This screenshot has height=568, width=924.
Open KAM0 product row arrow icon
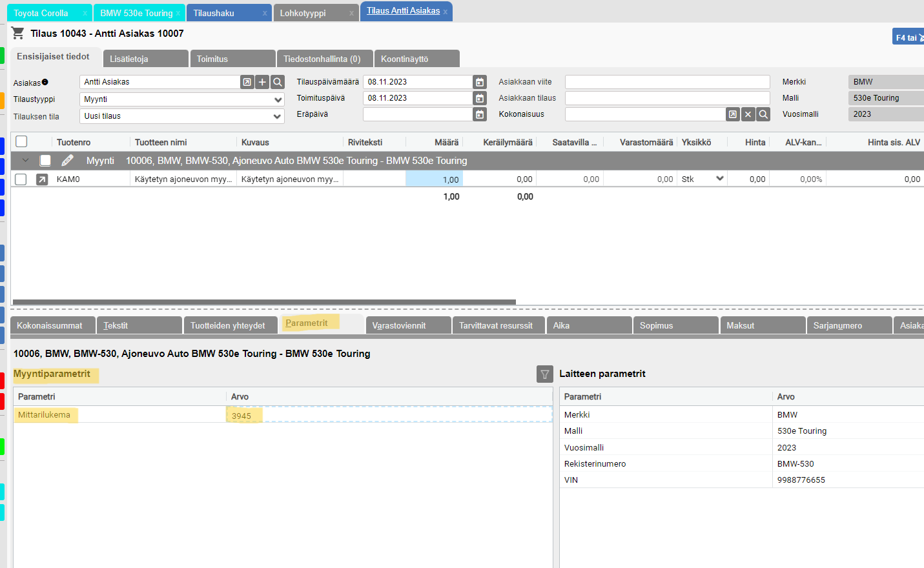[x=42, y=179]
